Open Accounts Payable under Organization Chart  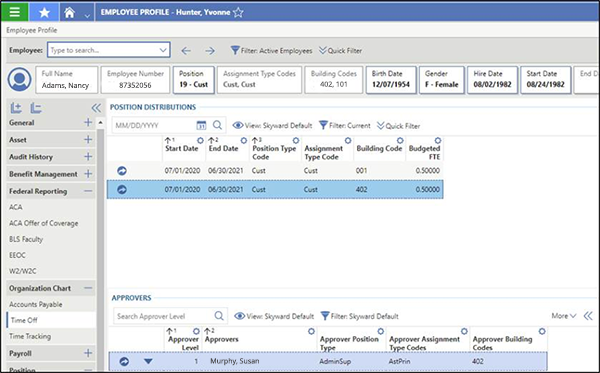(x=36, y=305)
